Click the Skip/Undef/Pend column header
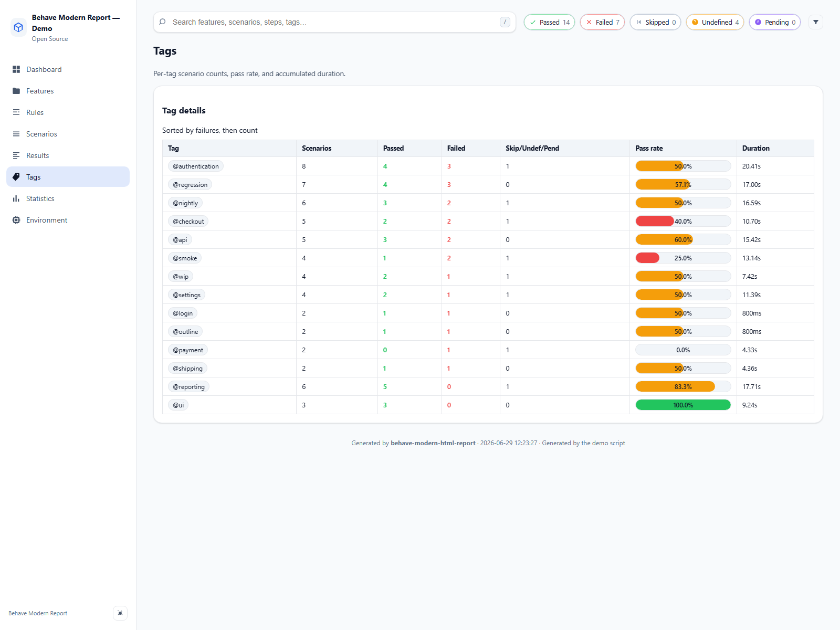This screenshot has width=840, height=630. coord(565,149)
